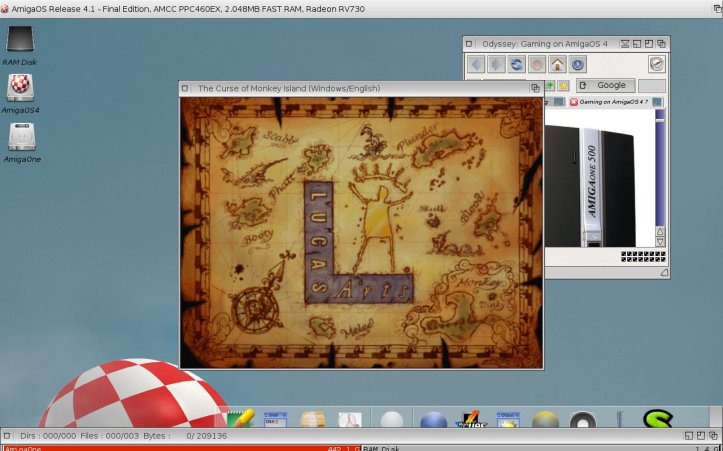This screenshot has height=451, width=723.
Task: Open the RAM Disk desktop icon
Action: [20, 43]
